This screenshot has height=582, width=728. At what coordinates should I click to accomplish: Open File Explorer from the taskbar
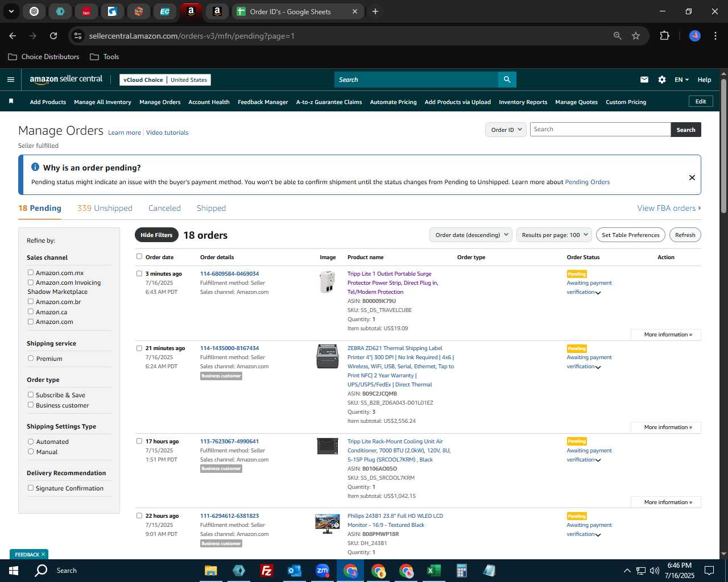click(211, 571)
